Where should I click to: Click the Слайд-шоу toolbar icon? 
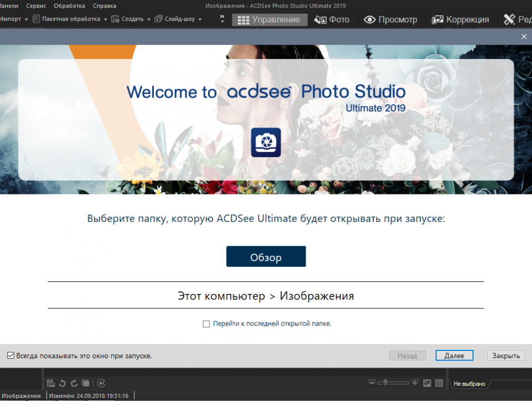click(159, 19)
